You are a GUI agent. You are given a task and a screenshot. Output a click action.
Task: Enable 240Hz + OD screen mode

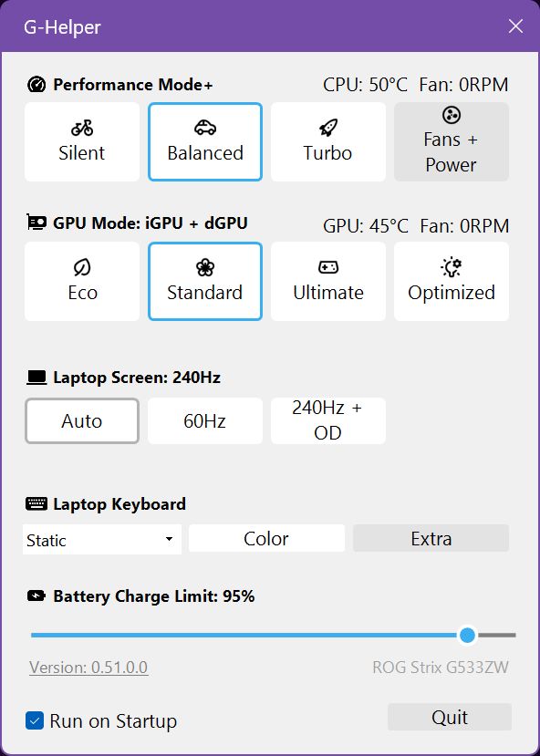(x=327, y=420)
